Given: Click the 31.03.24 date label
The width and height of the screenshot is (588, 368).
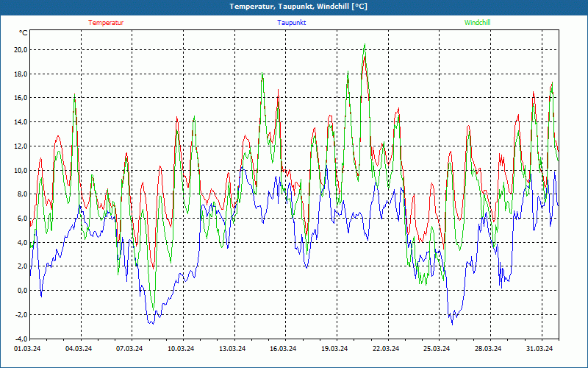Looking at the screenshot, I should pyautogui.click(x=539, y=349).
